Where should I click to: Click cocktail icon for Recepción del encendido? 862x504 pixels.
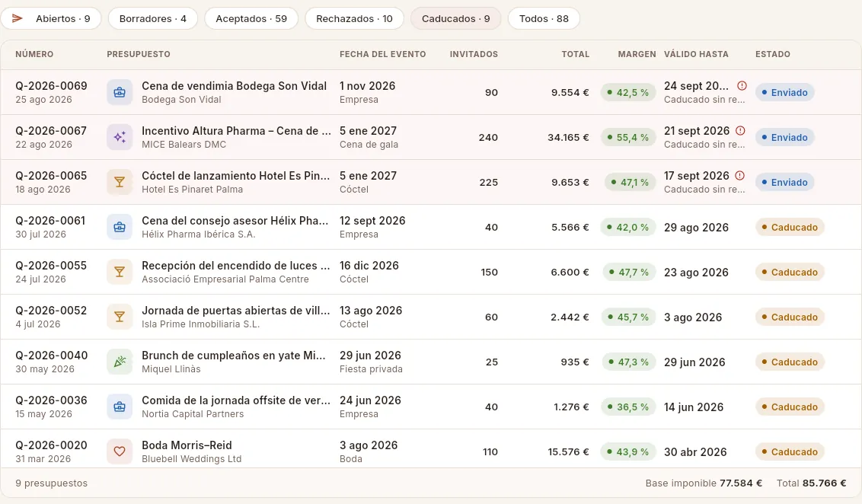(x=120, y=272)
